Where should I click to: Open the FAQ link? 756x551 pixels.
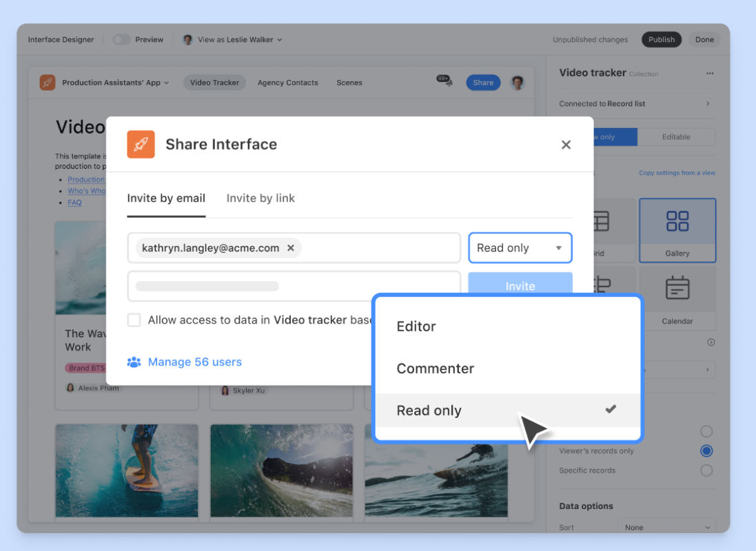tap(74, 202)
